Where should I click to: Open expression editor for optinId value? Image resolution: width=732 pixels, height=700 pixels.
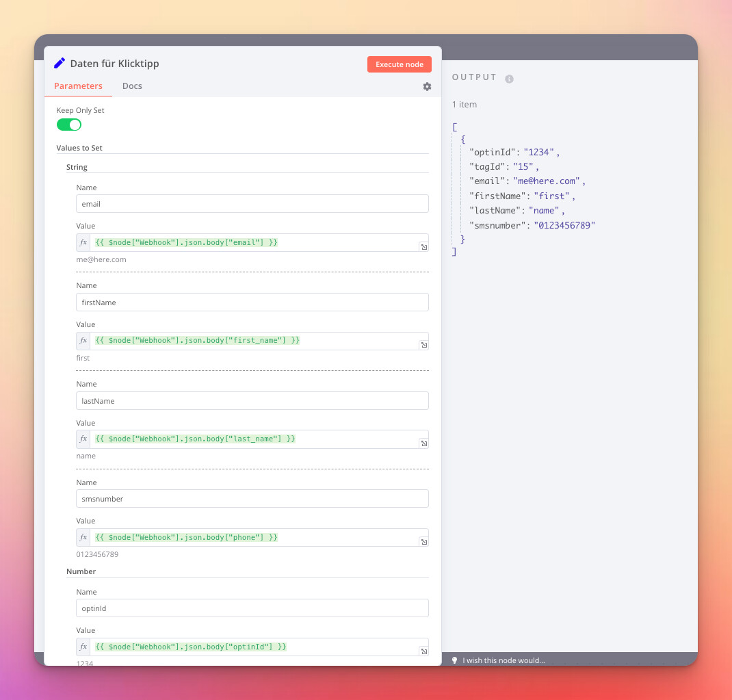click(x=423, y=651)
